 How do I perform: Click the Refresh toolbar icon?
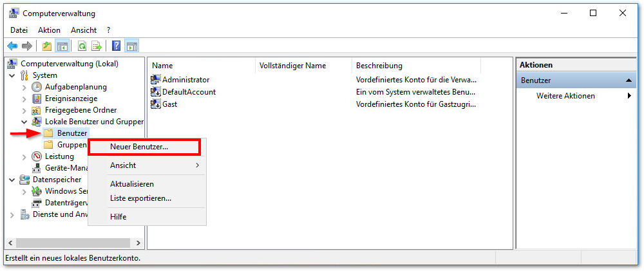pyautogui.click(x=82, y=46)
